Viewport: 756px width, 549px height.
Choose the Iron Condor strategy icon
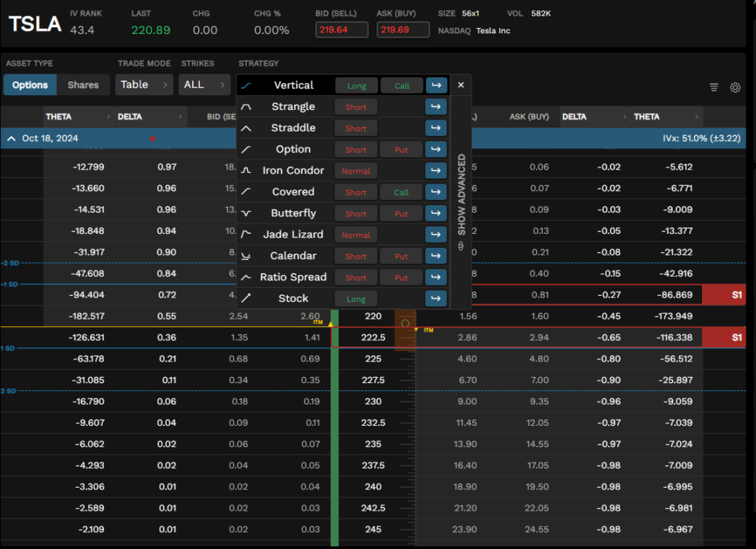pyautogui.click(x=247, y=170)
